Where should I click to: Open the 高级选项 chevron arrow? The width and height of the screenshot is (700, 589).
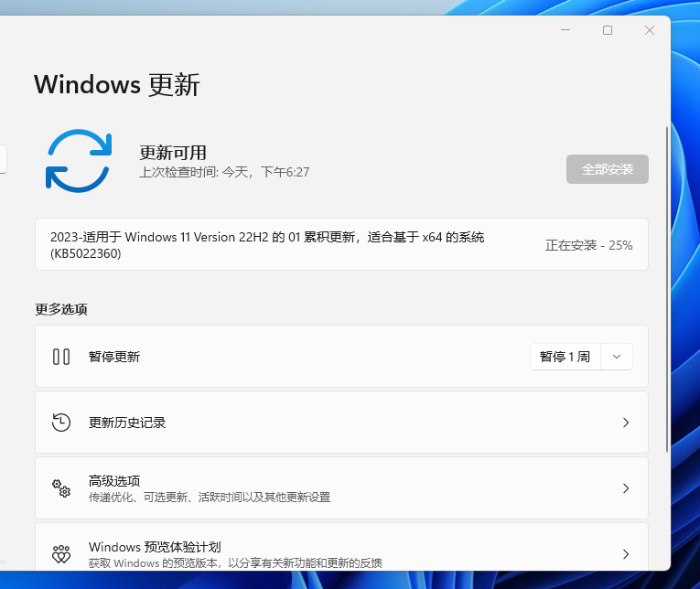pyautogui.click(x=626, y=488)
